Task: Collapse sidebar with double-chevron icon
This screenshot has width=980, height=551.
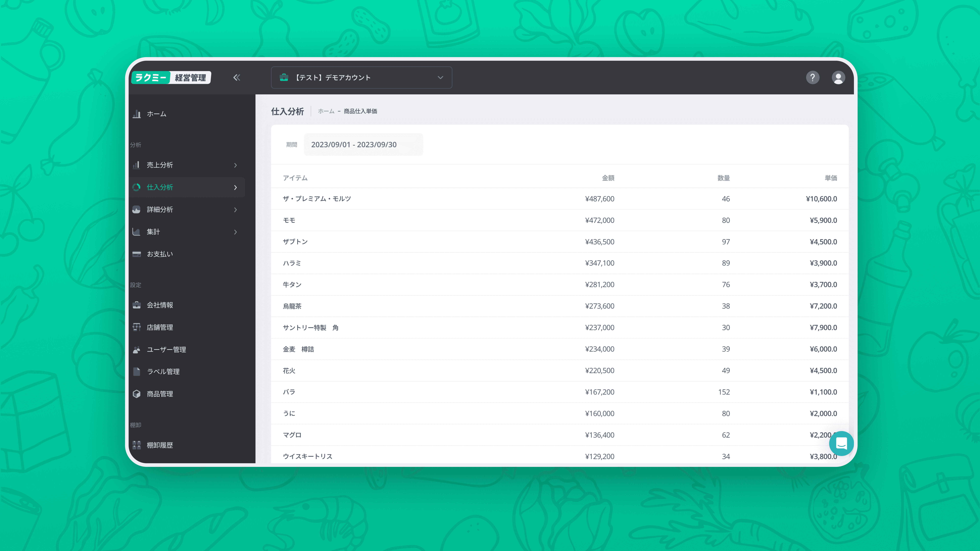Action: coord(237,78)
